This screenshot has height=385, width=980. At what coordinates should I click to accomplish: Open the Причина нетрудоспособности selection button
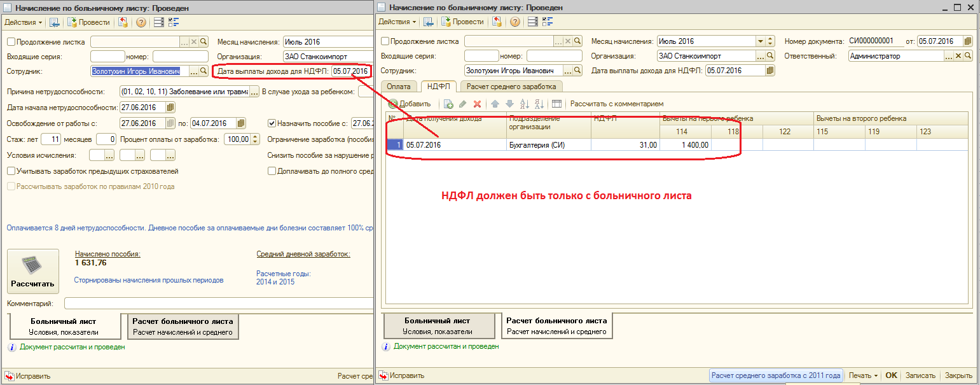tap(254, 92)
